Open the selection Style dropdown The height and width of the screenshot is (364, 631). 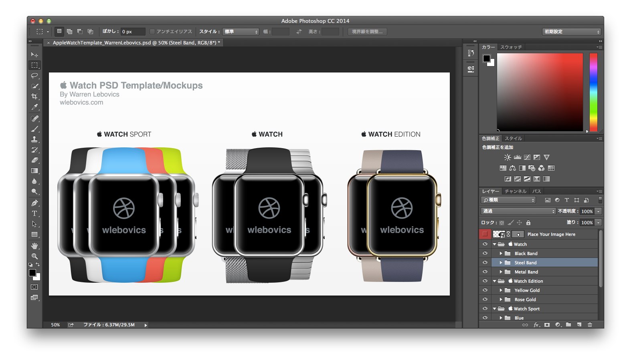pyautogui.click(x=241, y=32)
